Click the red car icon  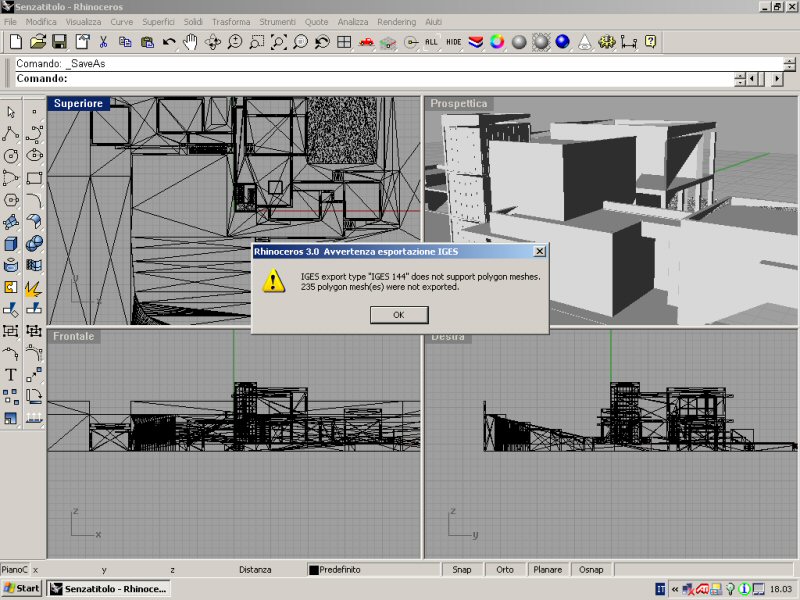point(366,42)
